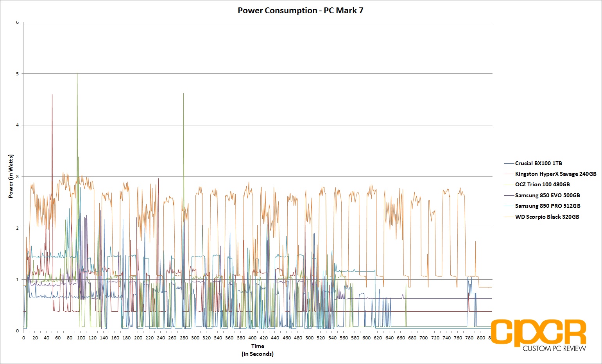Viewport: 602px width, 364px height.
Task: Click the x-axis label 340
Action: (x=218, y=338)
